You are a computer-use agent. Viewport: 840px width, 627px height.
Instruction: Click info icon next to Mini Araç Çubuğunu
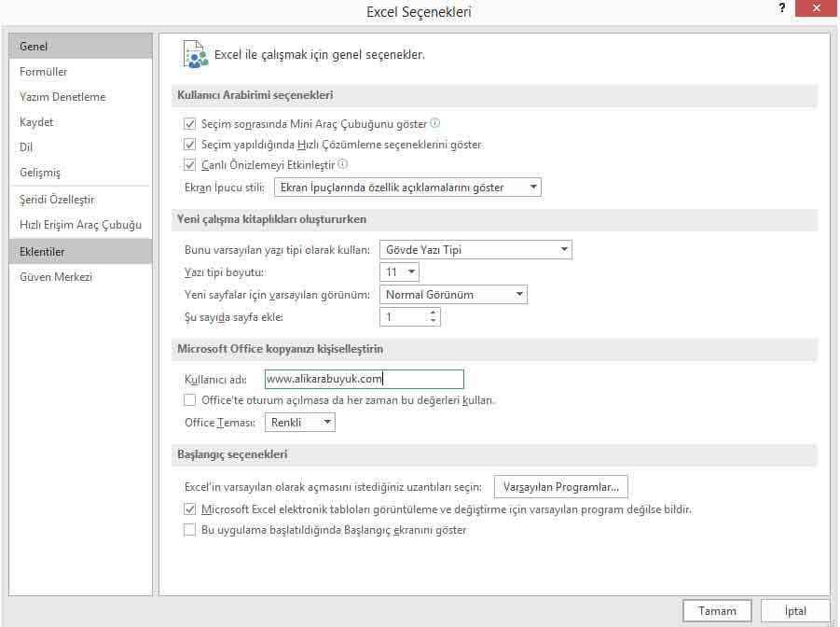pyautogui.click(x=434, y=123)
